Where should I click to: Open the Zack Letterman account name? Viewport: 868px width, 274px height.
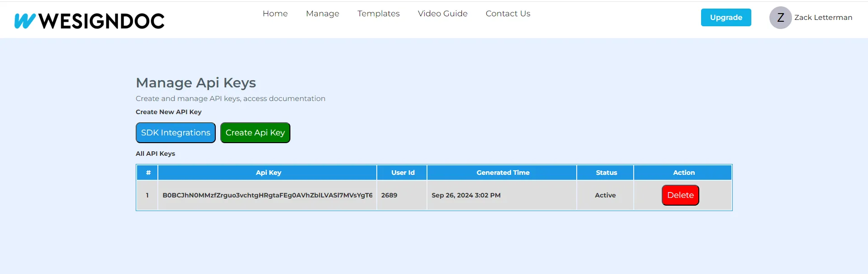pos(823,18)
